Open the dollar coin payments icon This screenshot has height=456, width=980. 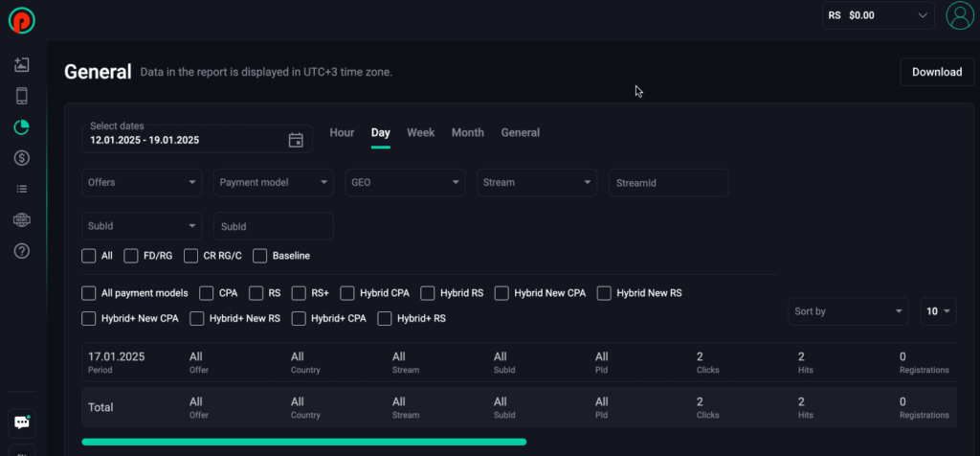click(x=22, y=158)
